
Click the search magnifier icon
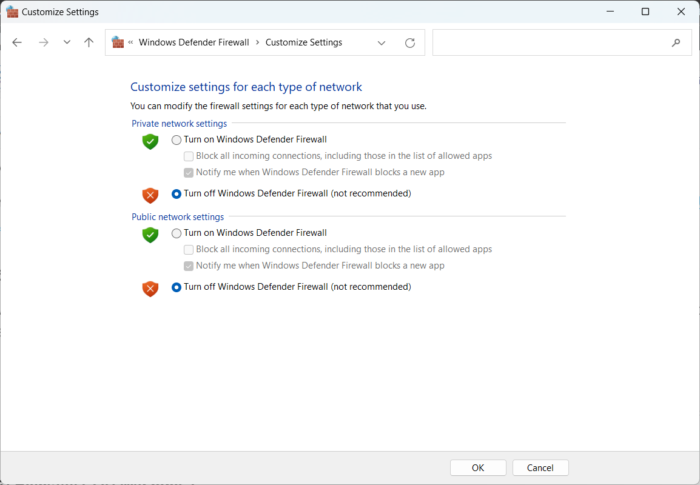[x=676, y=43]
